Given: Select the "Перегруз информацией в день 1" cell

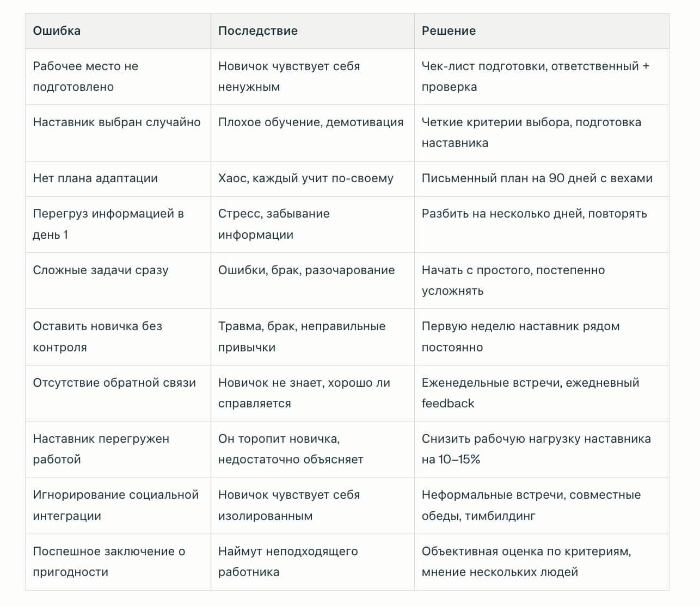Looking at the screenshot, I should (x=108, y=224).
